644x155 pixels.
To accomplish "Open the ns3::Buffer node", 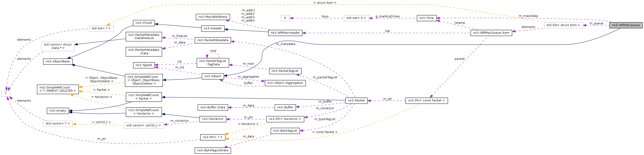I will tap(285, 107).
